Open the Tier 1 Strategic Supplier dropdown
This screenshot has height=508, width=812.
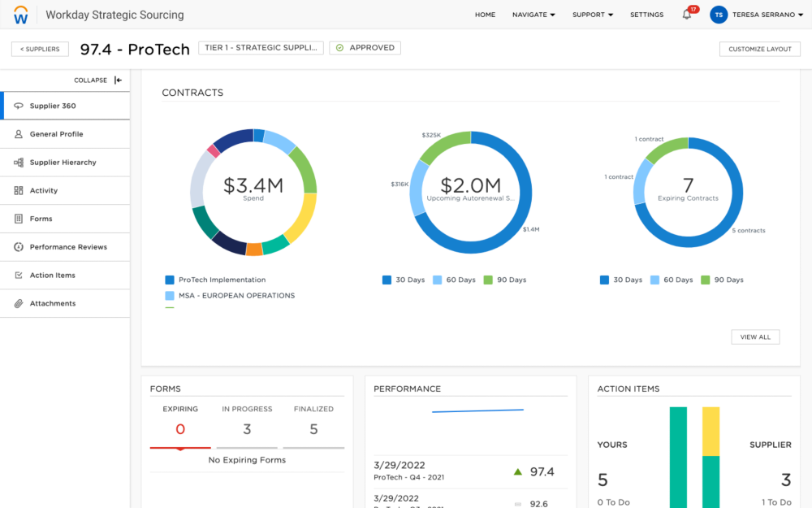261,48
